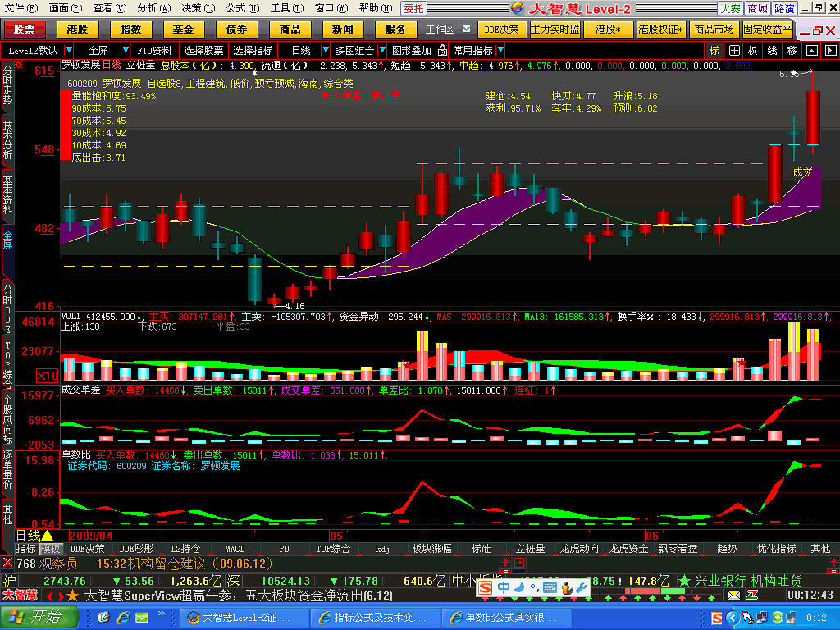
Task: Switch to the MACD indicator tab
Action: tap(235, 549)
